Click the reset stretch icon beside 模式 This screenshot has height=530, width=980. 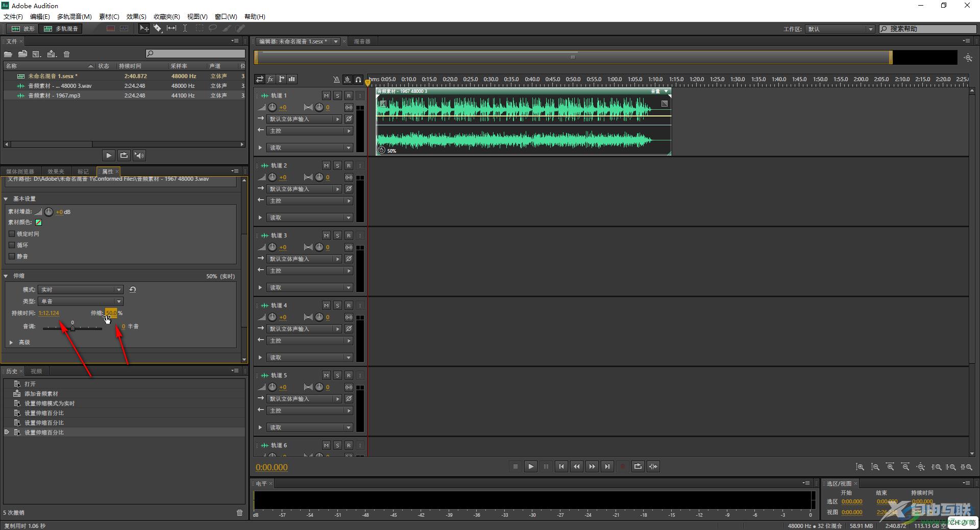pyautogui.click(x=133, y=290)
